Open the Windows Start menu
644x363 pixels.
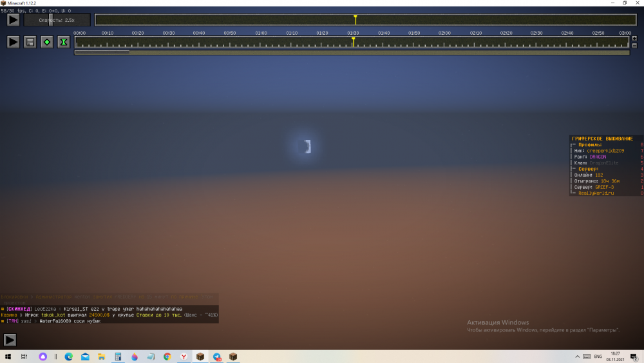coord(8,357)
